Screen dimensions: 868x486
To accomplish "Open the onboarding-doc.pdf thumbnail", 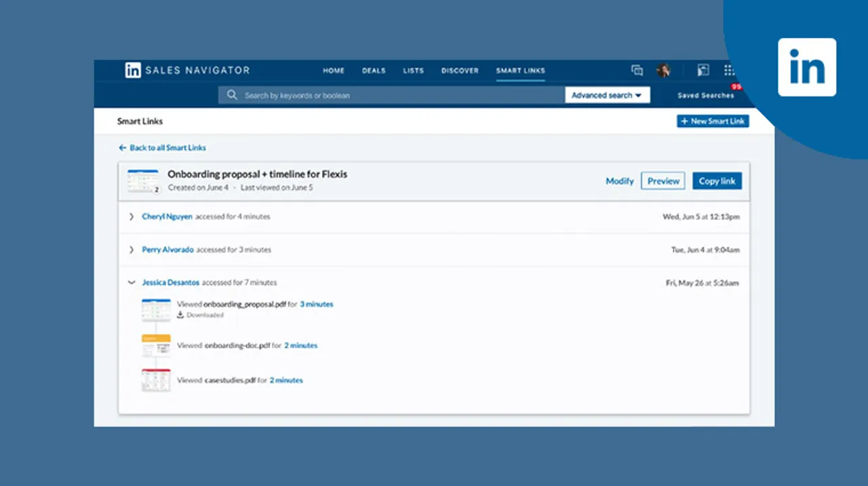I will point(156,345).
